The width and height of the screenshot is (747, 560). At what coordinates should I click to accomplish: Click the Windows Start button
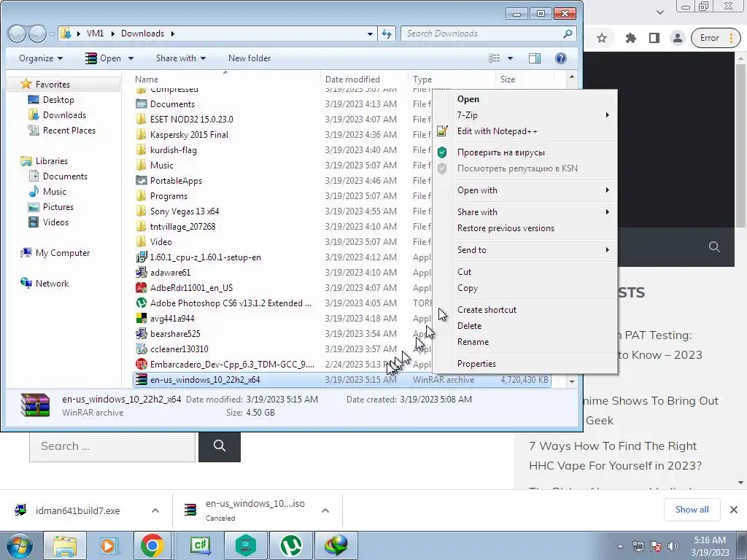pos(19,545)
